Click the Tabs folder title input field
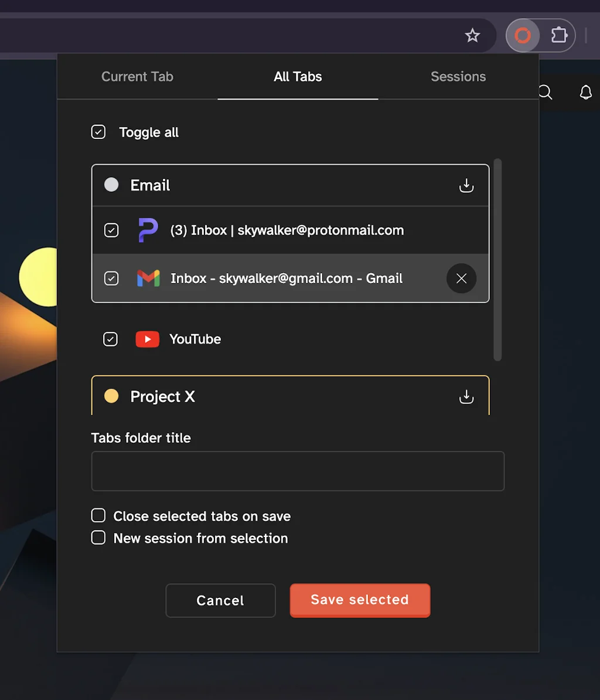600x700 pixels. coord(297,471)
